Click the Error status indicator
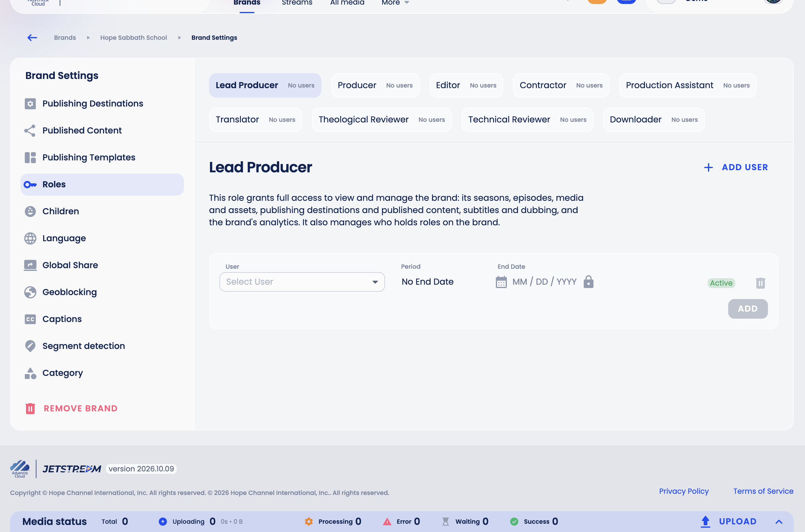Image resolution: width=805 pixels, height=532 pixels. click(401, 522)
